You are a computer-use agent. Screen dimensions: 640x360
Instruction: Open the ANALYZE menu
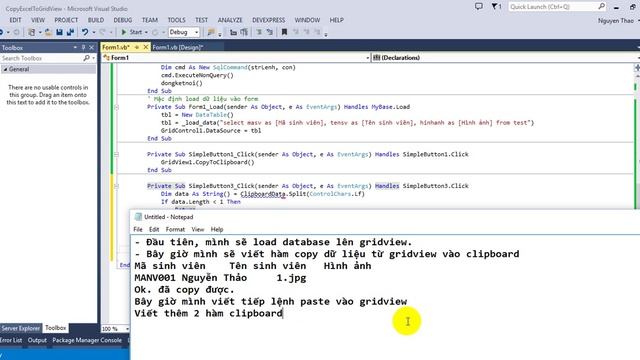point(230,20)
